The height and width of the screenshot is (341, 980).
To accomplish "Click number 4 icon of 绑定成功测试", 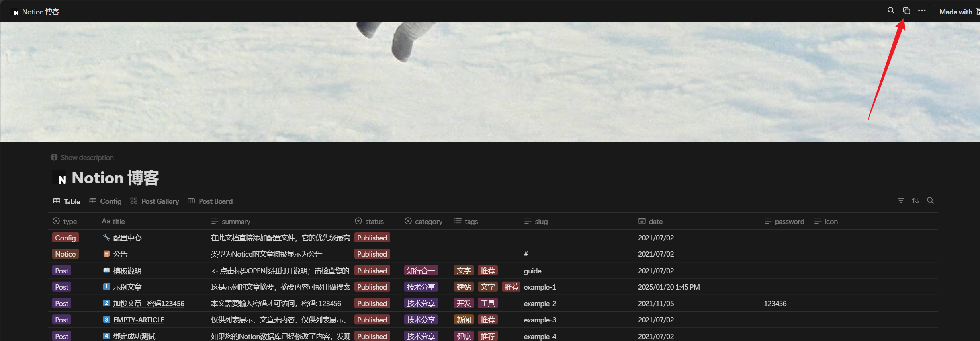I will coord(106,335).
